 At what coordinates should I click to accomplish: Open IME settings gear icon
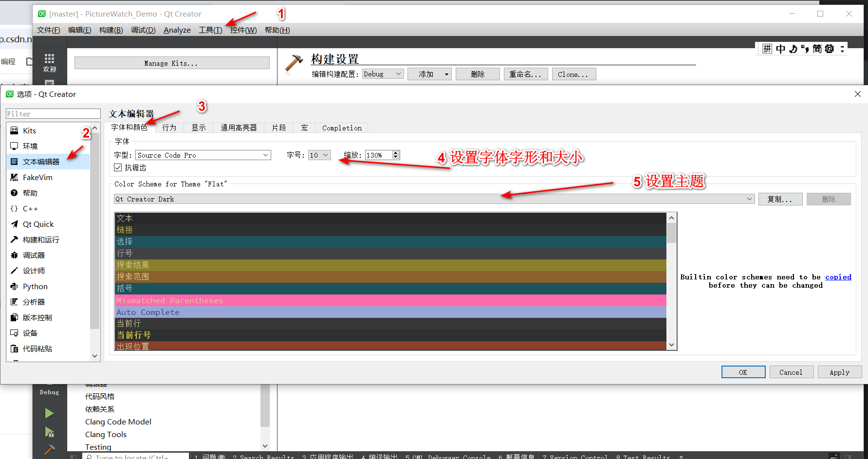pos(830,49)
